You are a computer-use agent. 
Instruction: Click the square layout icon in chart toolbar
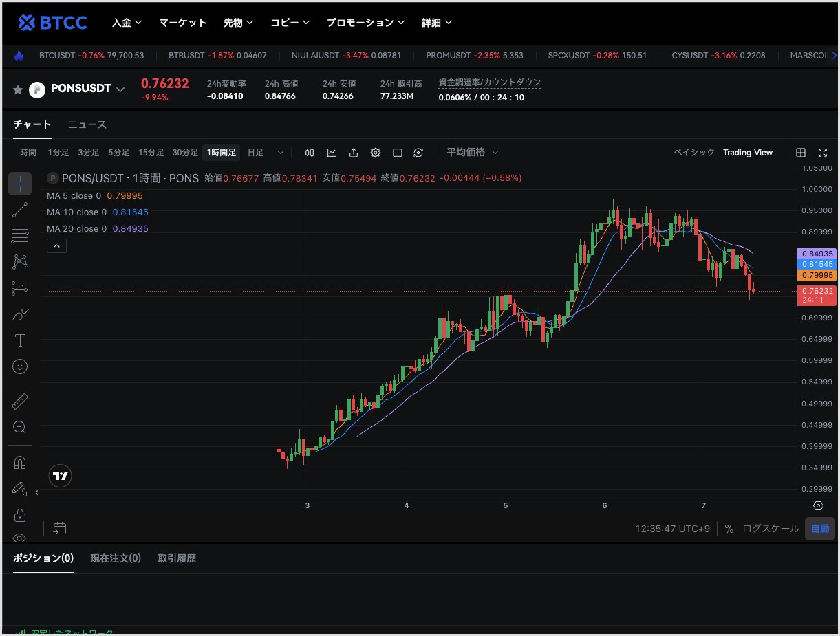[398, 153]
